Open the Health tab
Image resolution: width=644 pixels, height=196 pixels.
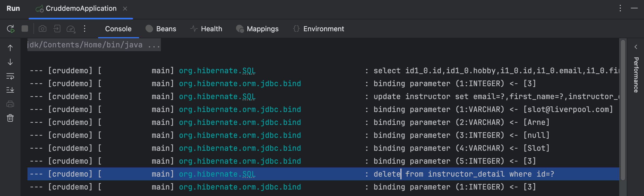[x=206, y=29]
